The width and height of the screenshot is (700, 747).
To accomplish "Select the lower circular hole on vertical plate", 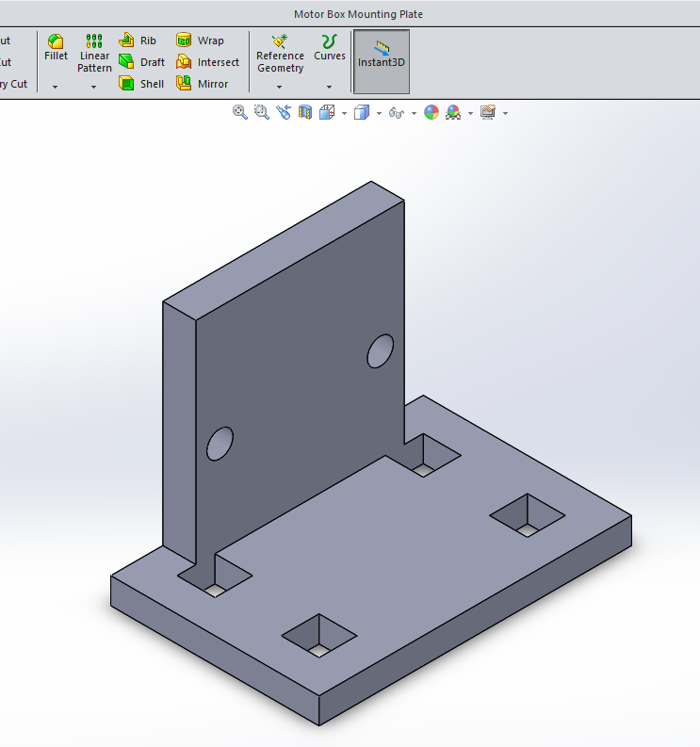I will click(220, 444).
